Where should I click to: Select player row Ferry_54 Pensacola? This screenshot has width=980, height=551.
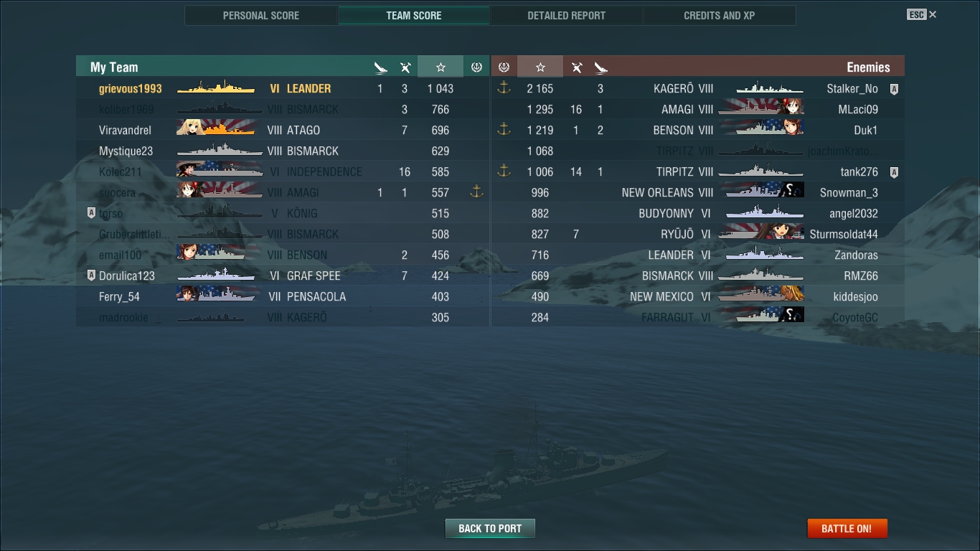283,296
